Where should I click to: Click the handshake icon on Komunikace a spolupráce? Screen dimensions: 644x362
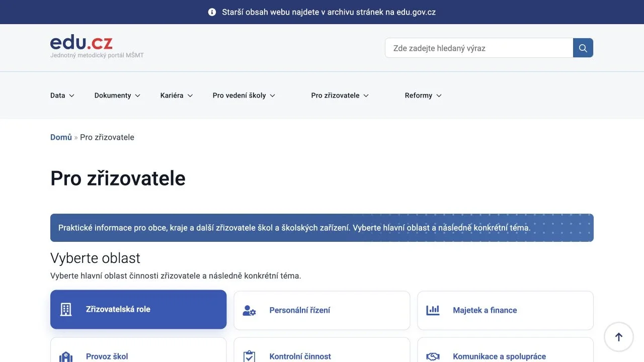[x=433, y=356]
